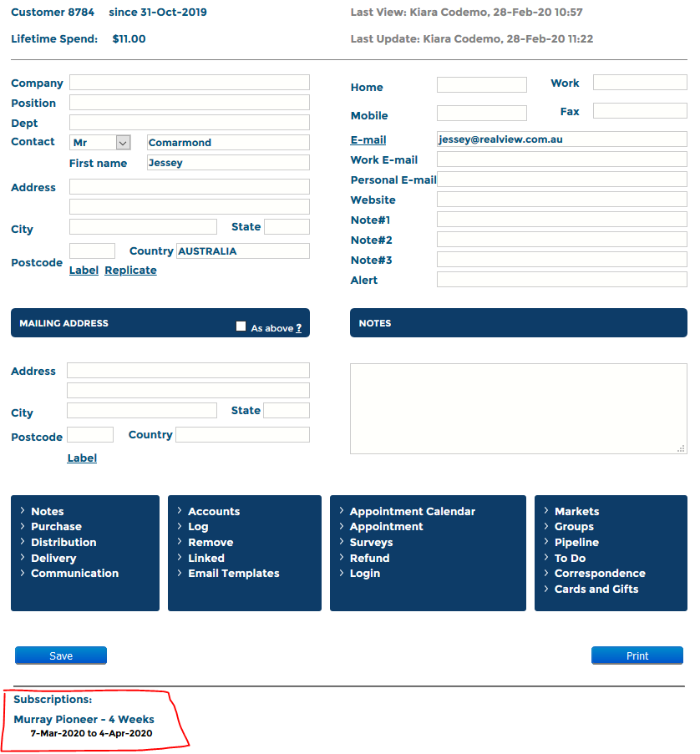This screenshot has height=754, width=700.
Task: Open the Notes menu link
Action: tap(47, 511)
